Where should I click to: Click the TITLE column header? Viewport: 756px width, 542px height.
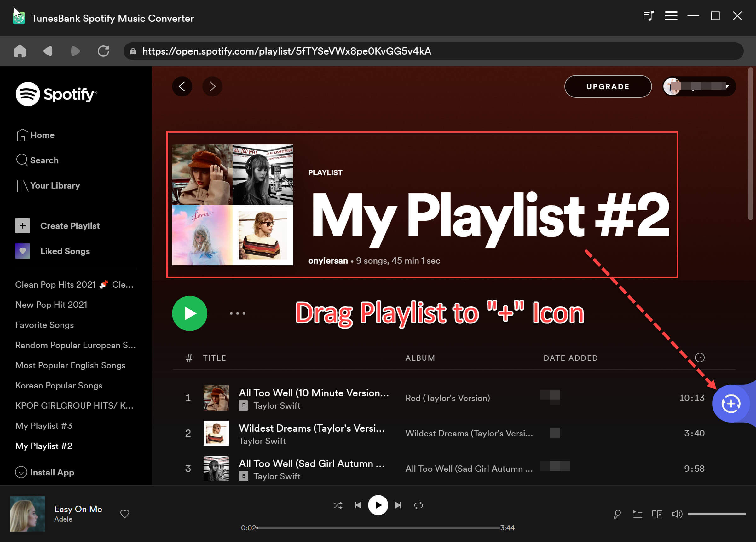point(215,358)
